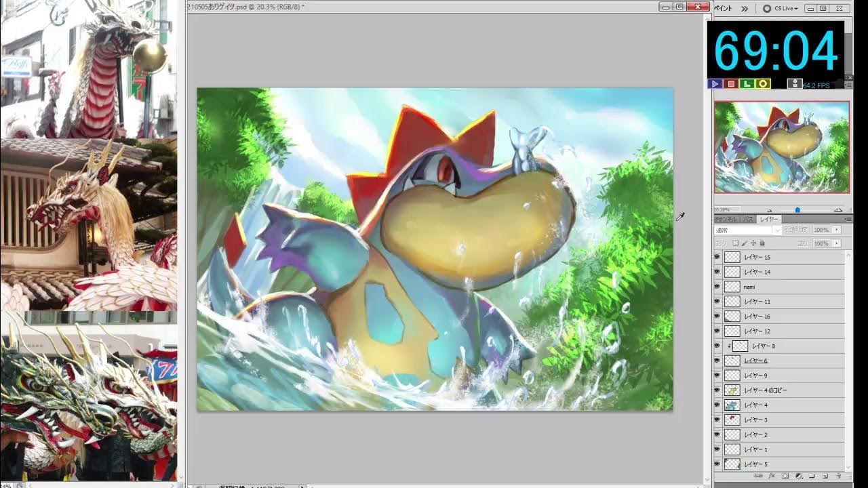This screenshot has width=868, height=488.
Task: Hide レイヤー 5 layer visibility
Action: [x=717, y=464]
